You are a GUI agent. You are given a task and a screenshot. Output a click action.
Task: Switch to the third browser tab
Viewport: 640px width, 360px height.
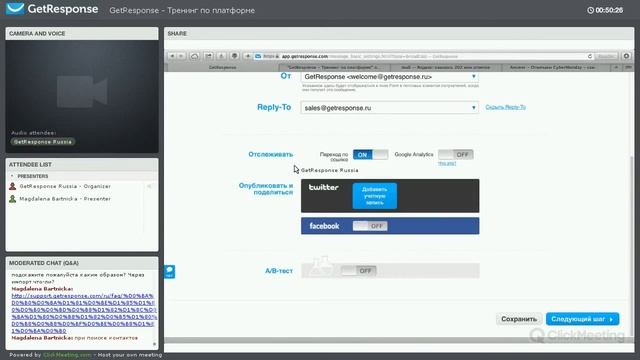445,67
